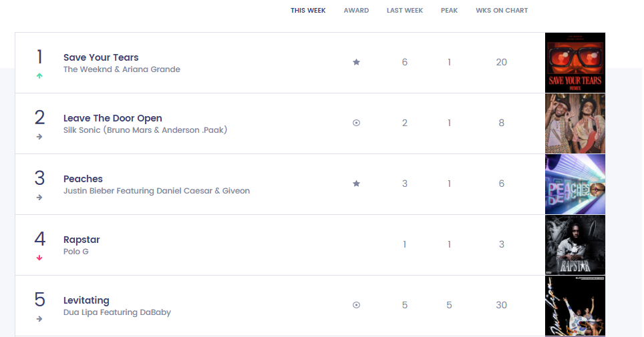The width and height of the screenshot is (644, 337).
Task: Open the Save Your Tears song title
Action: tap(101, 57)
